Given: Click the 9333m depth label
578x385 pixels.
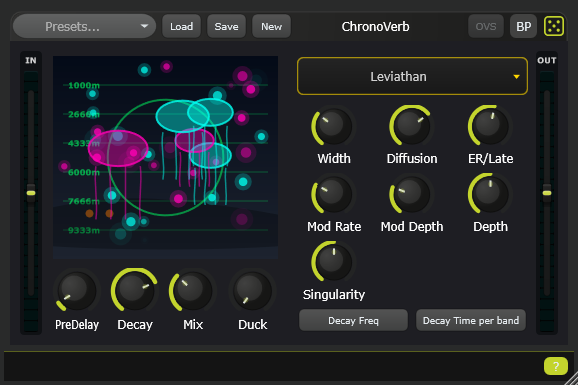Looking at the screenshot, I should point(84,230).
